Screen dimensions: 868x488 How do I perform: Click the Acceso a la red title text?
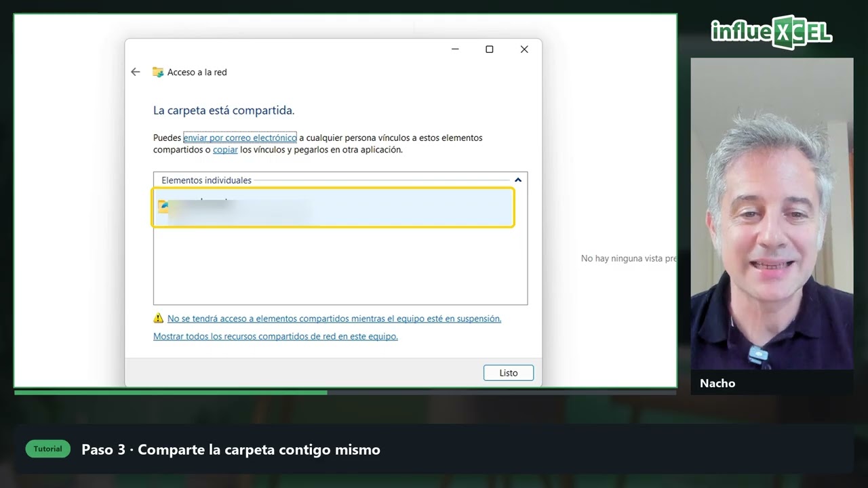[197, 72]
